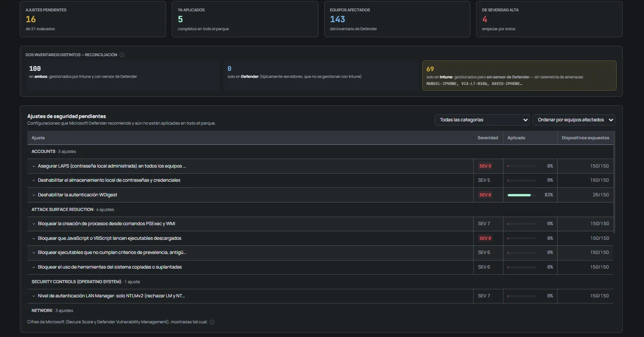Sort by the Aplicado column header
Screen dimensions: 644x337
pos(516,138)
